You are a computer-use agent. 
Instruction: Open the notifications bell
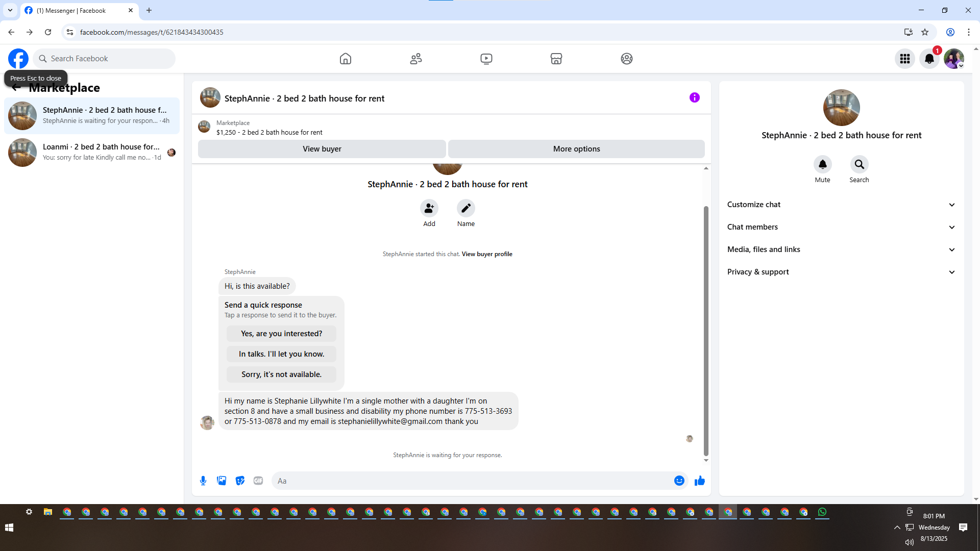click(x=929, y=59)
